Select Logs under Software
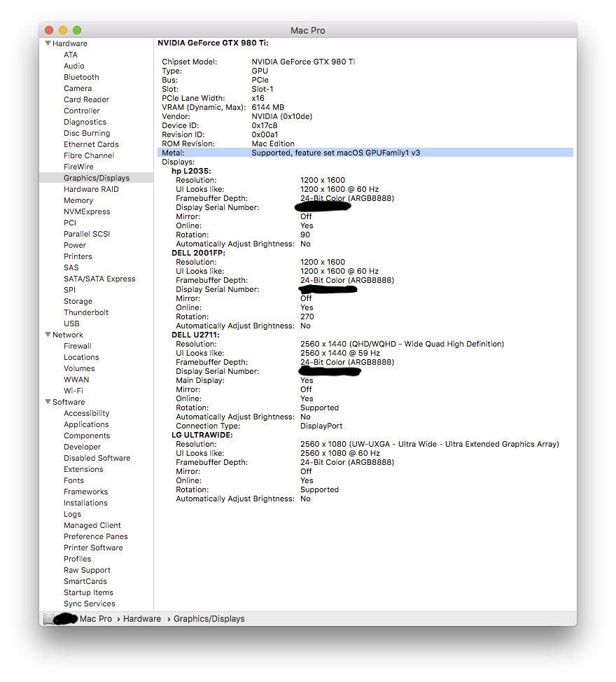The width and height of the screenshot is (616, 682). point(72,514)
